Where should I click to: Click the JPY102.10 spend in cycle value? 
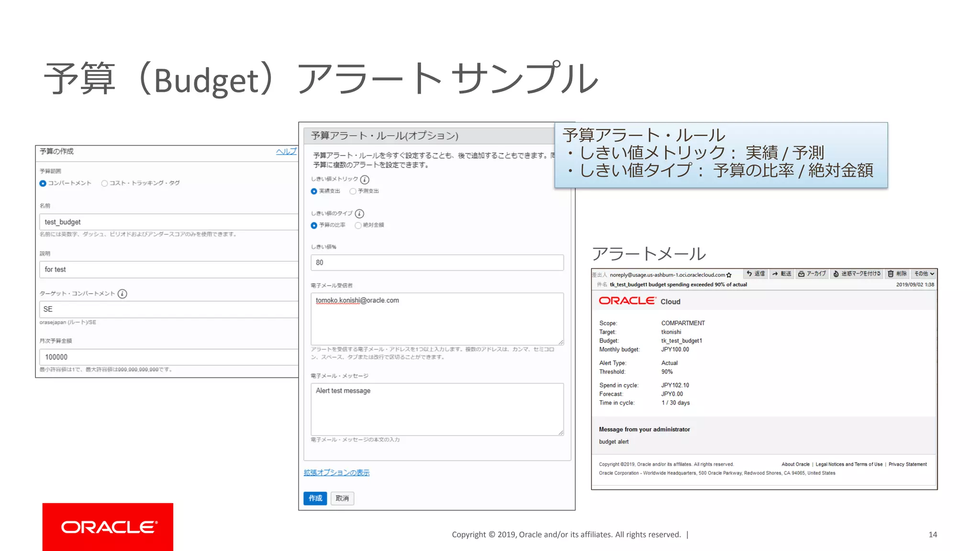[x=675, y=386]
